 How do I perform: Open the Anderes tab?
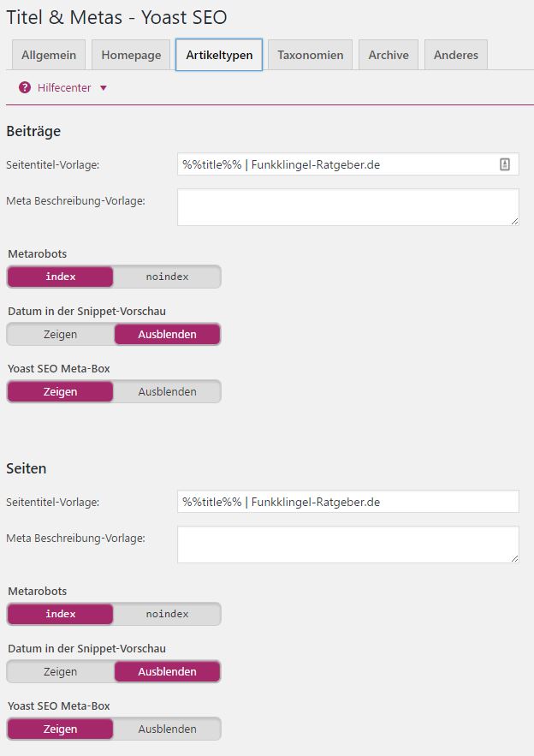tap(456, 55)
